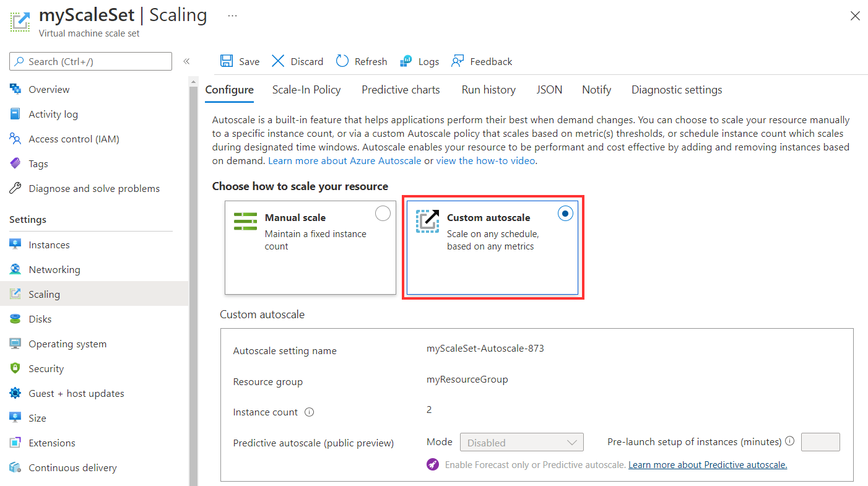The width and height of the screenshot is (868, 486).
Task: Open the predictive autoscale Mode dropdown
Action: tap(522, 441)
